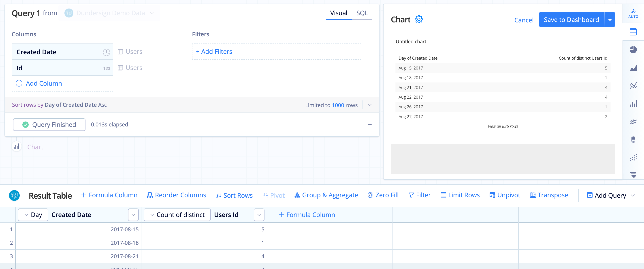Open the Users Id column header menu
This screenshot has width=644, height=269.
point(259,215)
